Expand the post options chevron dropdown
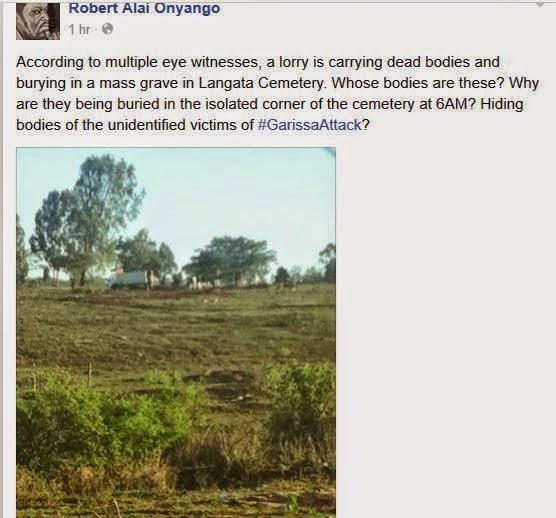The height and width of the screenshot is (518, 556). 540,3
